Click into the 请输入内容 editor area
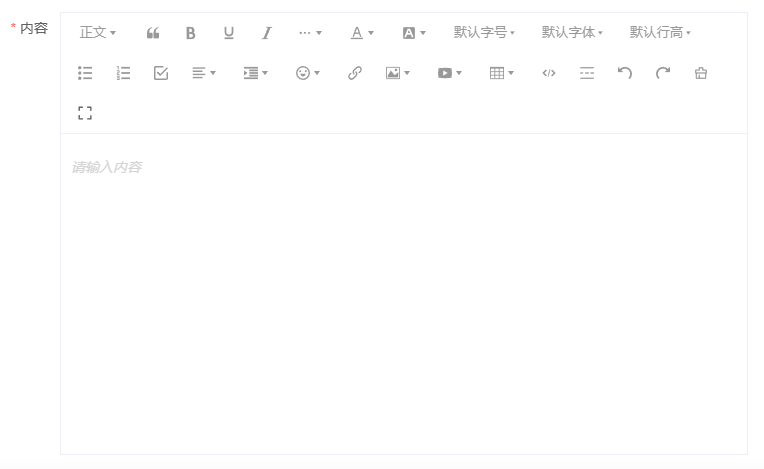Viewport: 764px width, 469px height. (x=404, y=294)
